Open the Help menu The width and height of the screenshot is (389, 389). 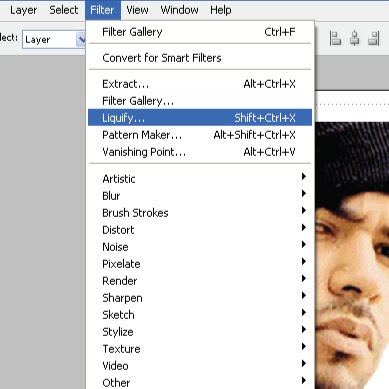(x=221, y=10)
